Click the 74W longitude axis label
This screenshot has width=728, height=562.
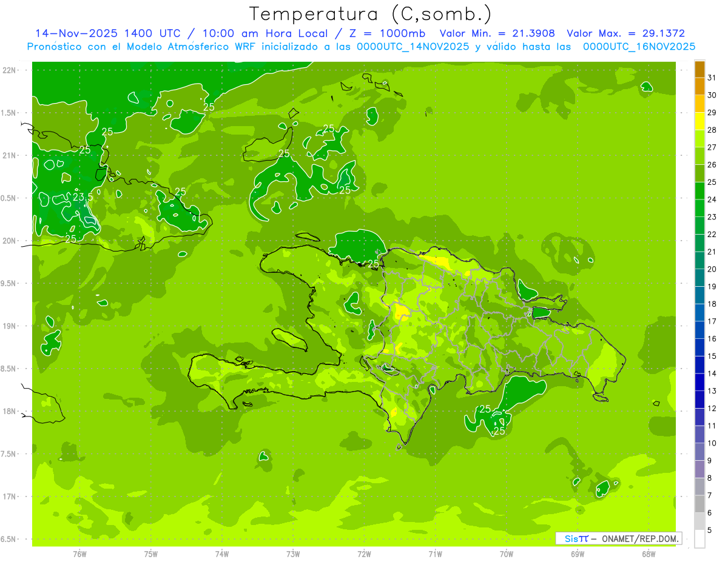point(222,554)
